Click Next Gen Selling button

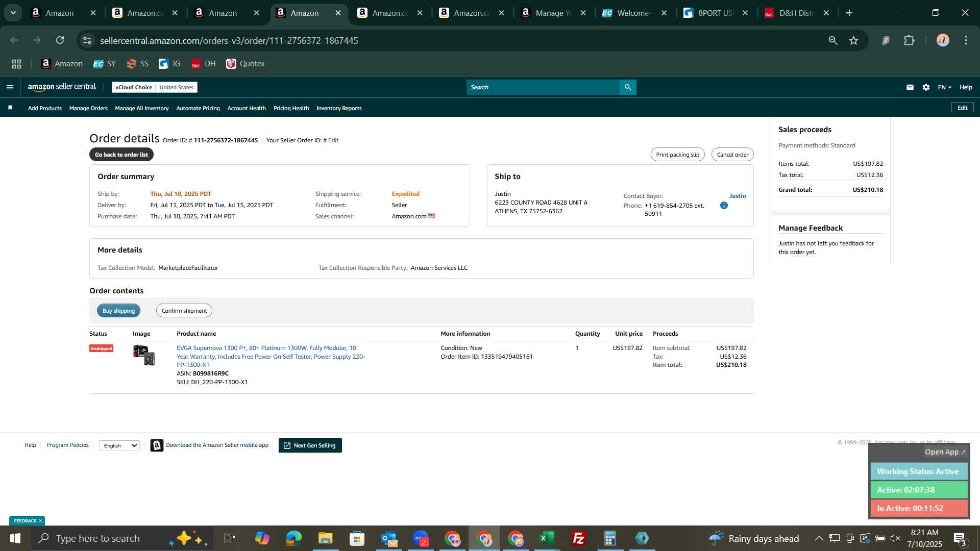(x=310, y=445)
